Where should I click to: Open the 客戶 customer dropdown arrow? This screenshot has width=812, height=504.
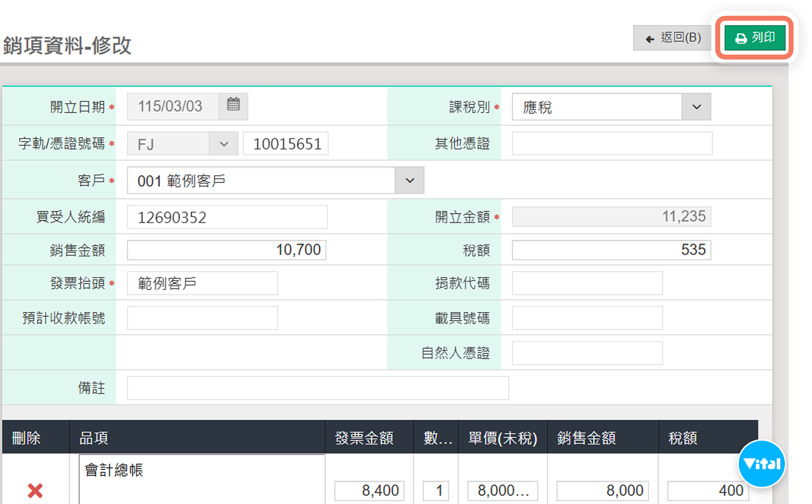410,181
